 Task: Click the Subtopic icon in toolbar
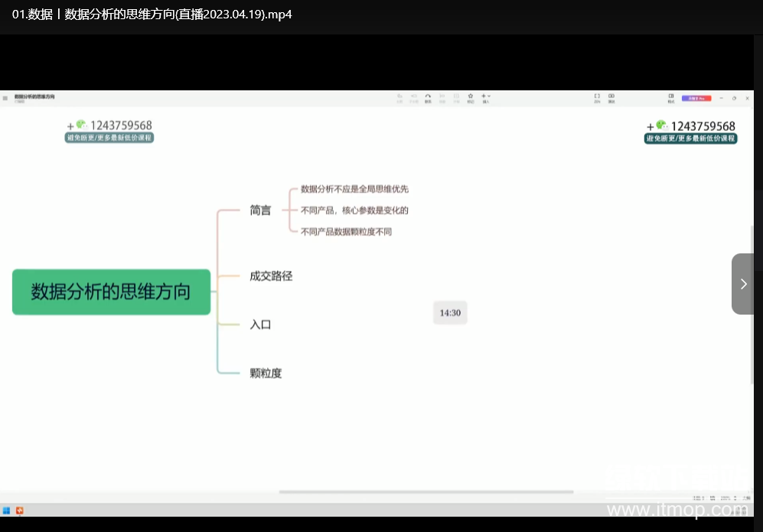click(413, 97)
